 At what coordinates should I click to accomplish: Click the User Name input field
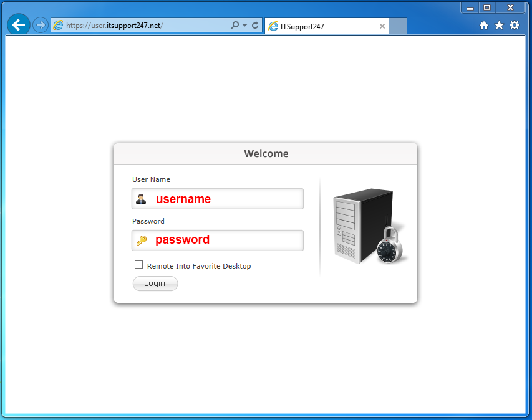(218, 199)
